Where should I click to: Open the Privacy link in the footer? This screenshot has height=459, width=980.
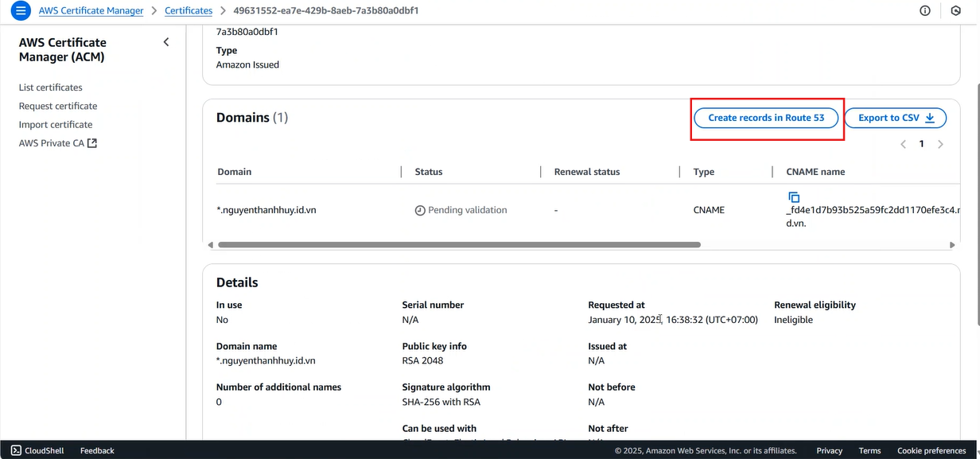pos(829,450)
